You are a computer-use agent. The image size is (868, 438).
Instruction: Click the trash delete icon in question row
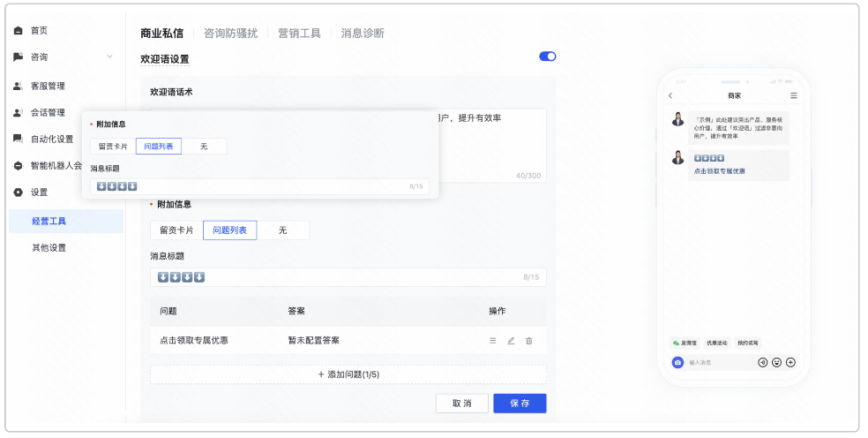tap(528, 340)
